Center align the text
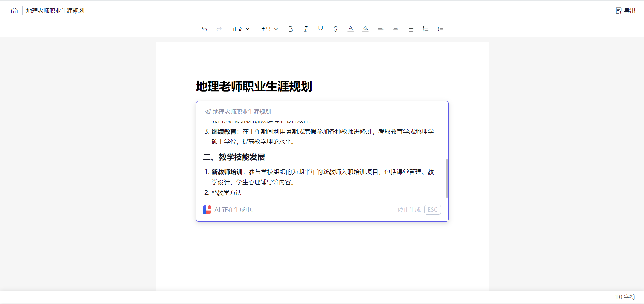Viewport: 644px width, 304px height. point(396,29)
